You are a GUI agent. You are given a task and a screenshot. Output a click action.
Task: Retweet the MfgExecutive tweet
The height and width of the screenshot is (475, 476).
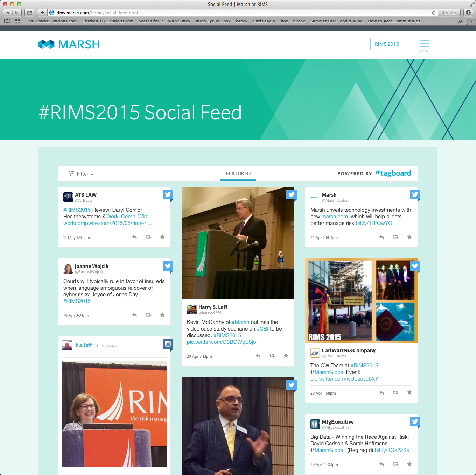[395, 464]
